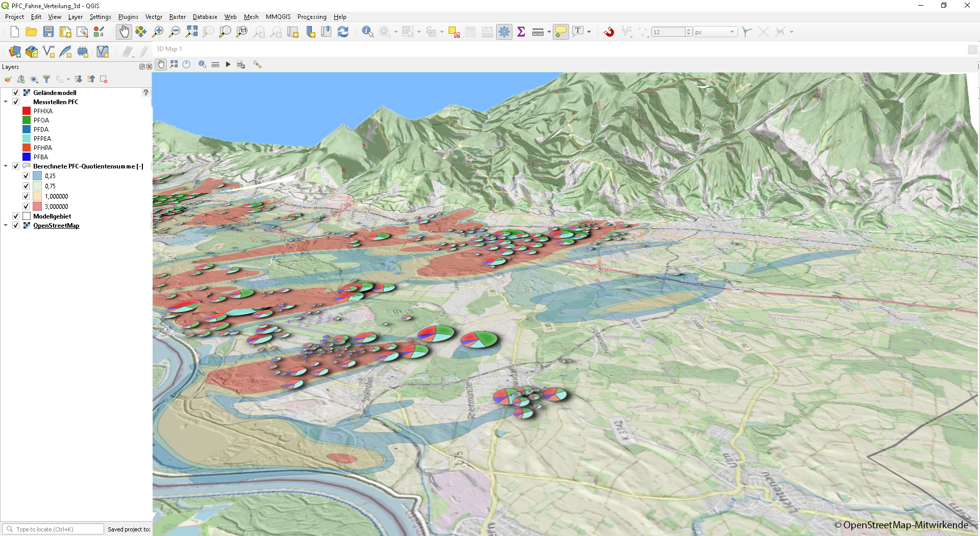Click the Zoom Full extent icon
Image resolution: width=980 pixels, height=536 pixels.
(191, 32)
